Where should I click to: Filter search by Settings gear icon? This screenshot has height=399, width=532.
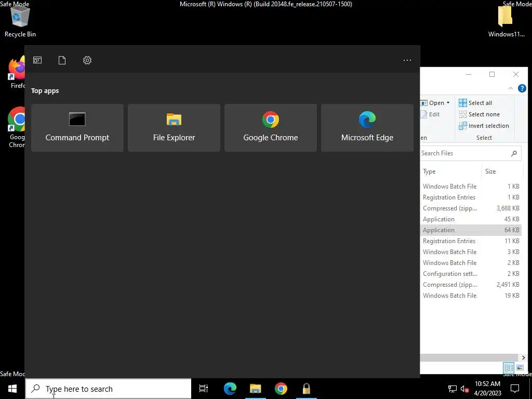(87, 60)
